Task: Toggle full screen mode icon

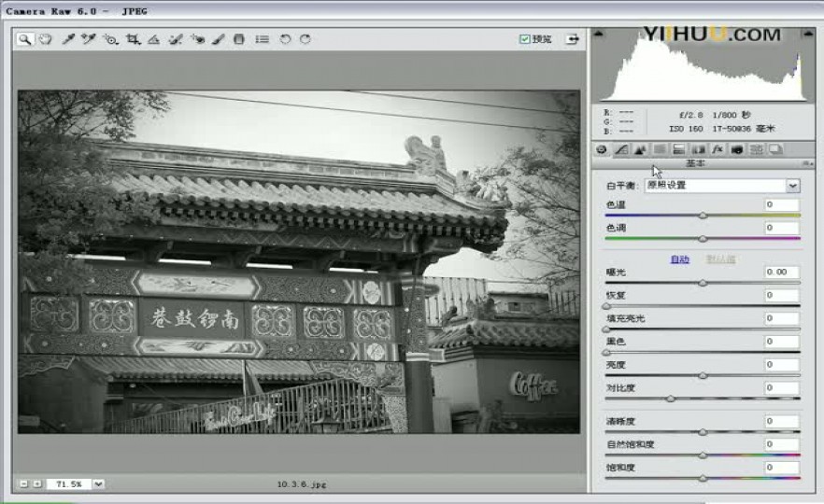Action: [573, 39]
